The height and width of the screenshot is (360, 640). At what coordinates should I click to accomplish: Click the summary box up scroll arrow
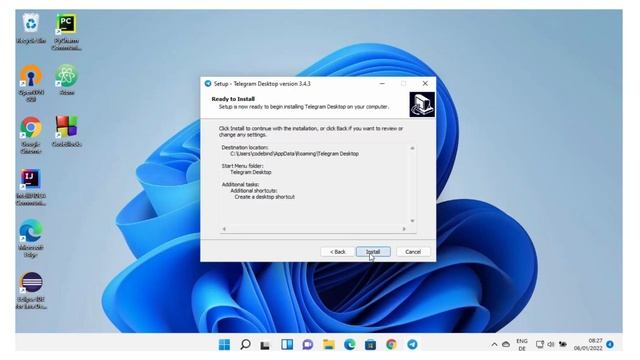(x=412, y=148)
